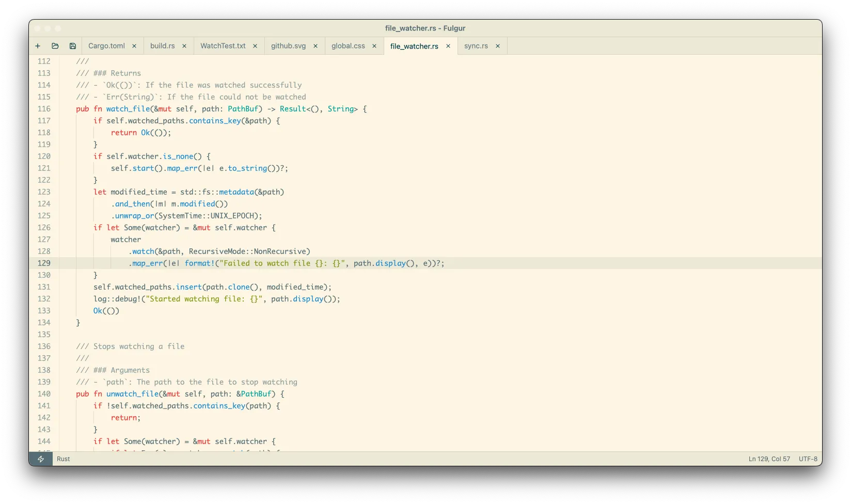This screenshot has height=504, width=851.
Task: Close the github.svg tab
Action: tap(316, 46)
